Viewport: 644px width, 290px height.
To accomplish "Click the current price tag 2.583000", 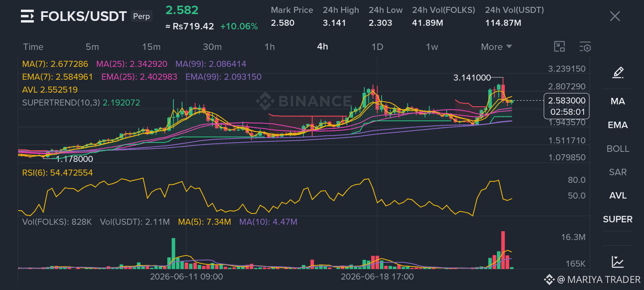I will click(567, 101).
